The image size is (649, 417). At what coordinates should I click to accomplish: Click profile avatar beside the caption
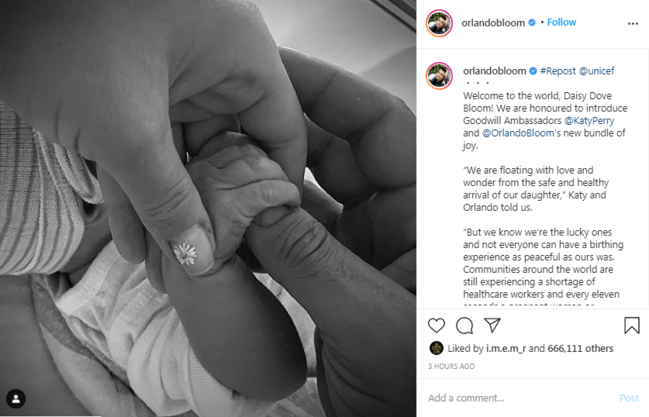pos(439,76)
